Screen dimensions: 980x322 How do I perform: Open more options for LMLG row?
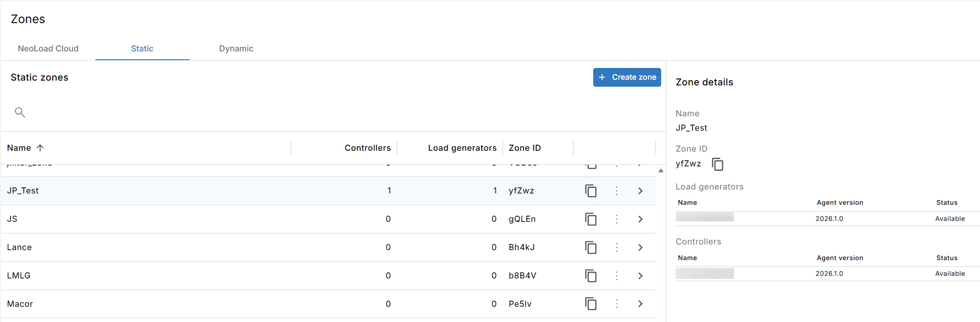617,276
